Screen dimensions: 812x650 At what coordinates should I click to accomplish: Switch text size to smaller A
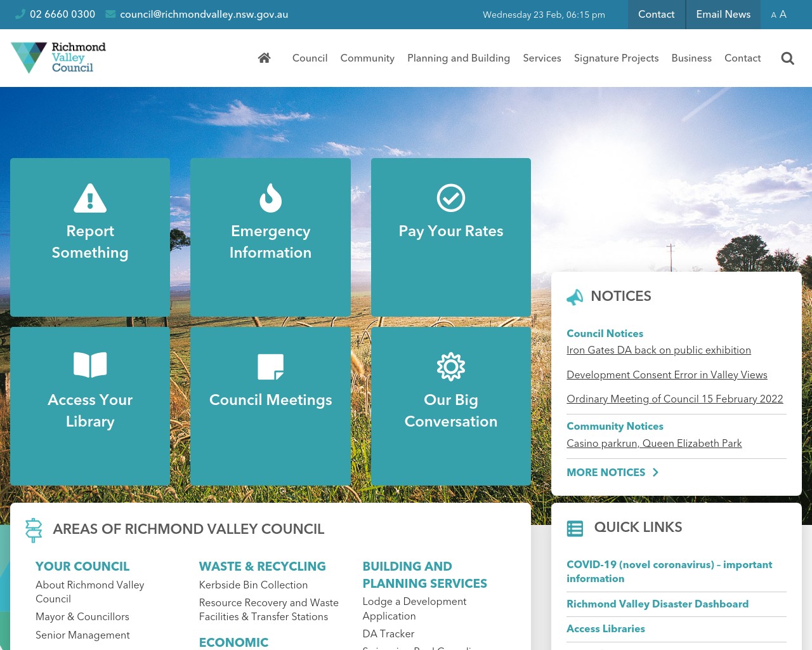coord(773,15)
